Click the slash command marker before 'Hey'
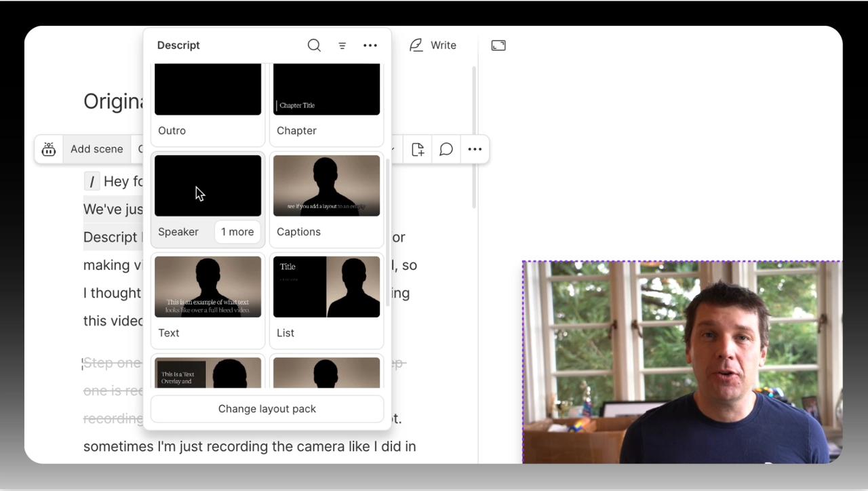The height and width of the screenshot is (491, 868). (x=92, y=181)
